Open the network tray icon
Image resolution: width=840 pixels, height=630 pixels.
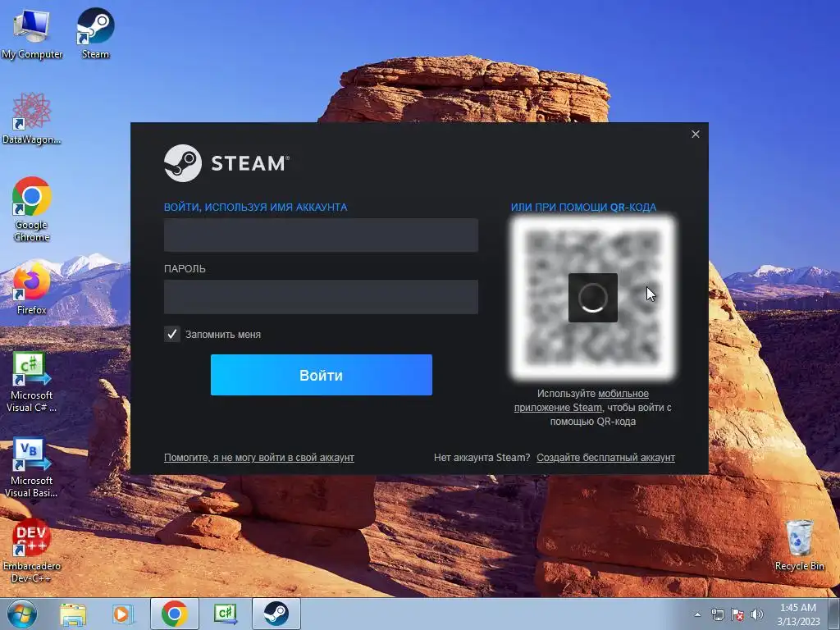pyautogui.click(x=717, y=614)
